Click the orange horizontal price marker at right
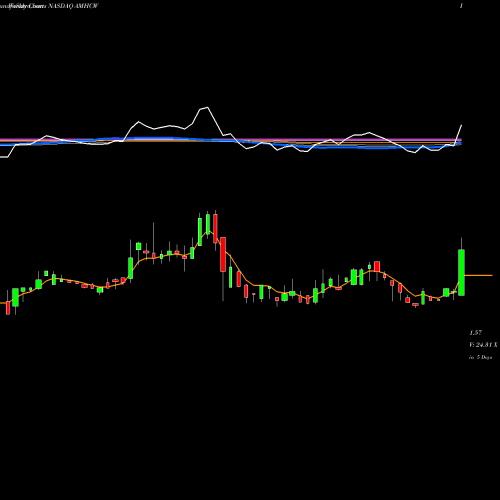 point(478,275)
